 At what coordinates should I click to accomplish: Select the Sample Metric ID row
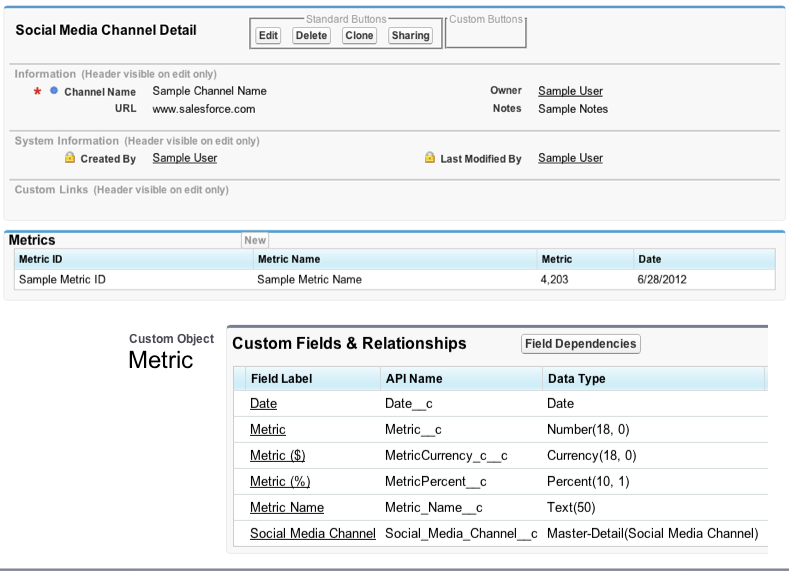coord(62,280)
